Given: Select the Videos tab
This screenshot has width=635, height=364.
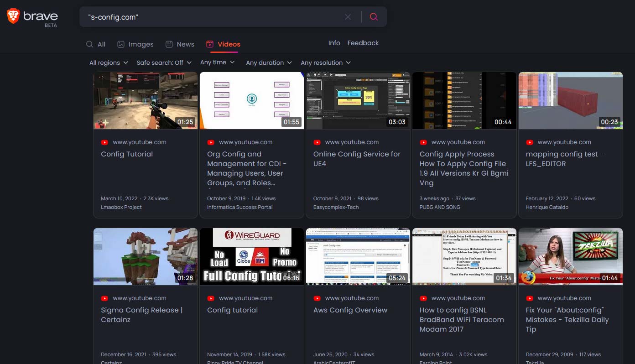Looking at the screenshot, I should click(224, 44).
